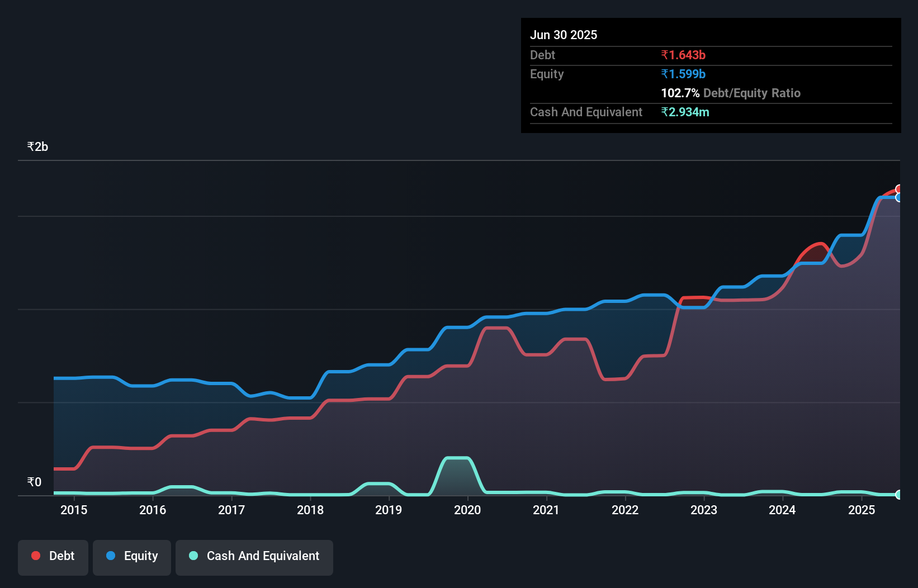Click the 2018 x-axis label
Screen dimensions: 918x588
[310, 510]
